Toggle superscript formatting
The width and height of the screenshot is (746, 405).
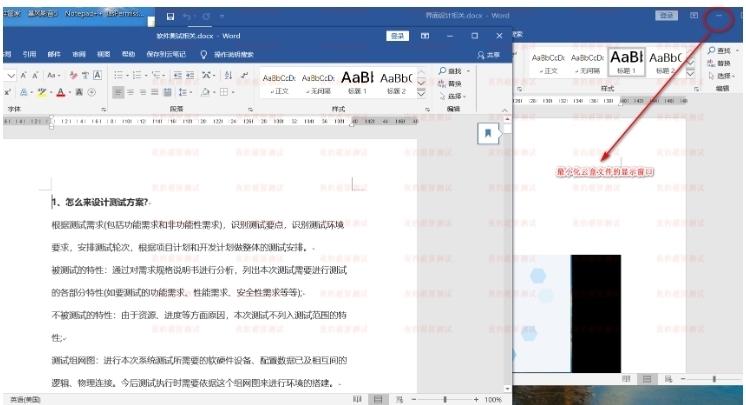[7, 92]
